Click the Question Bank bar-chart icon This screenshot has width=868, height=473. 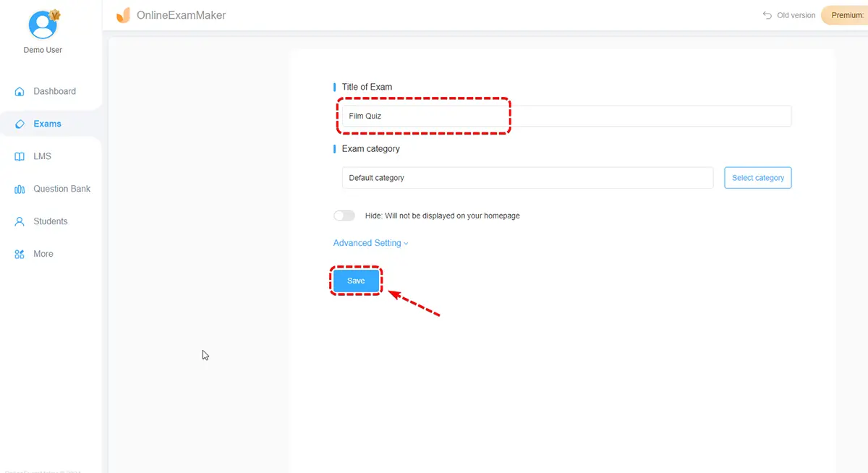pos(20,189)
